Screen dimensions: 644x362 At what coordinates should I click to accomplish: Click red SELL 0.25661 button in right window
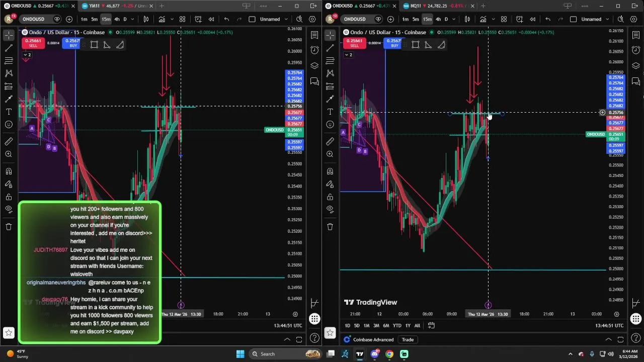point(354,43)
